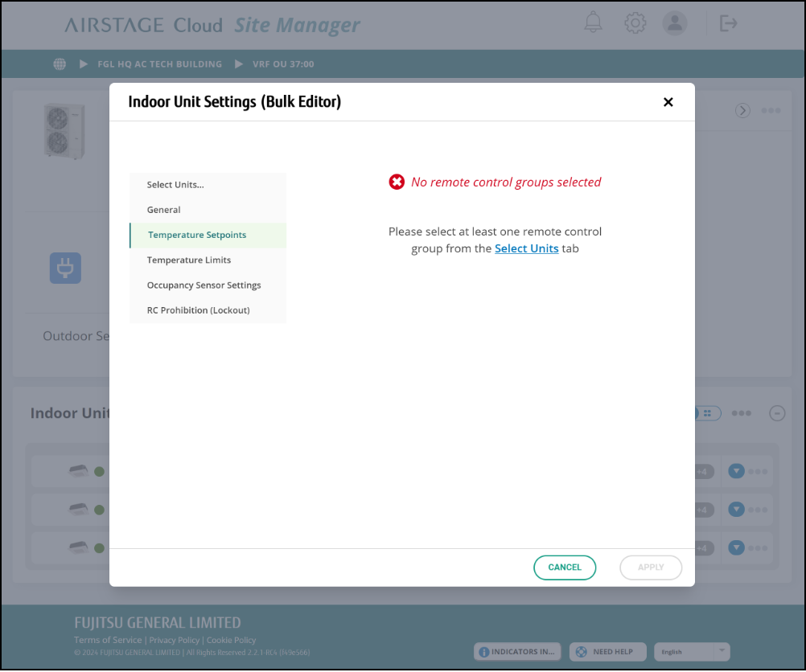Click the globe icon in breadcrumb bar
Viewport: 806px width, 672px height.
coord(60,64)
